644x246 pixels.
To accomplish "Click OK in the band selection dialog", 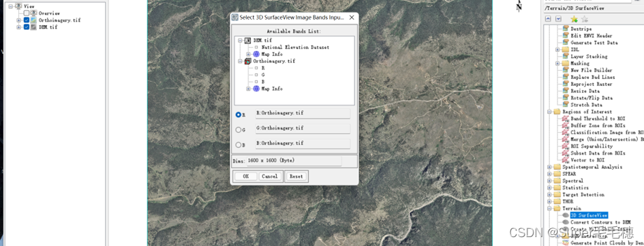I will pyautogui.click(x=245, y=176).
